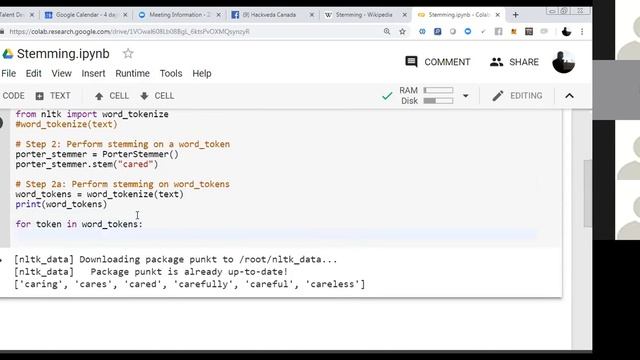Viewport: 640px width, 360px height.
Task: Move cell down with arrow CELL
Action: coord(157,96)
